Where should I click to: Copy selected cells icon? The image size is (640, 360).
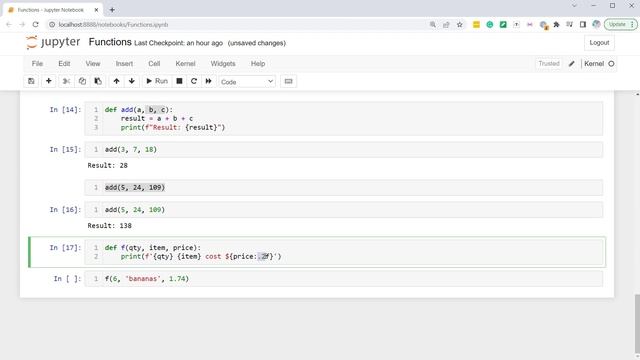pos(82,81)
